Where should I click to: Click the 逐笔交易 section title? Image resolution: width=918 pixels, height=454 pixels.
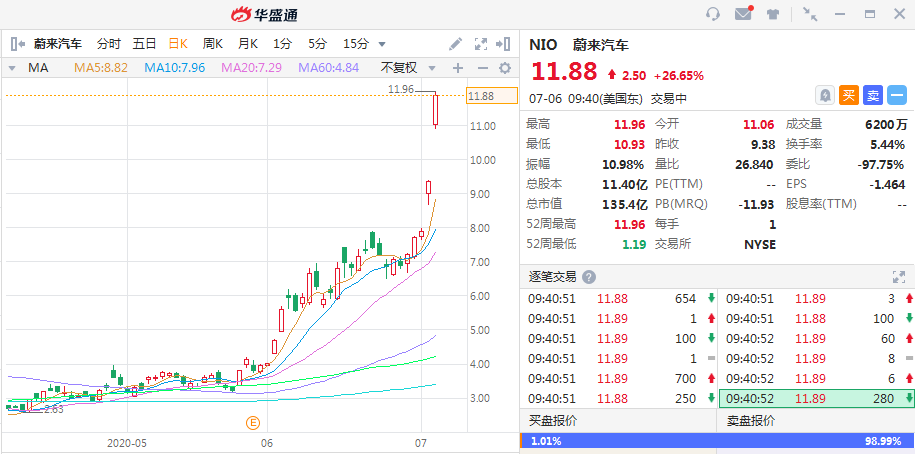[553, 277]
